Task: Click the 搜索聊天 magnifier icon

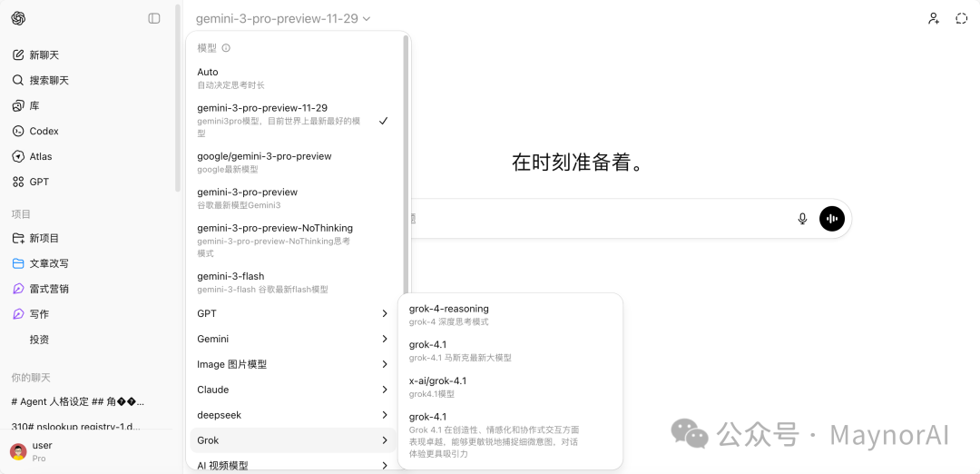Action: click(x=18, y=80)
